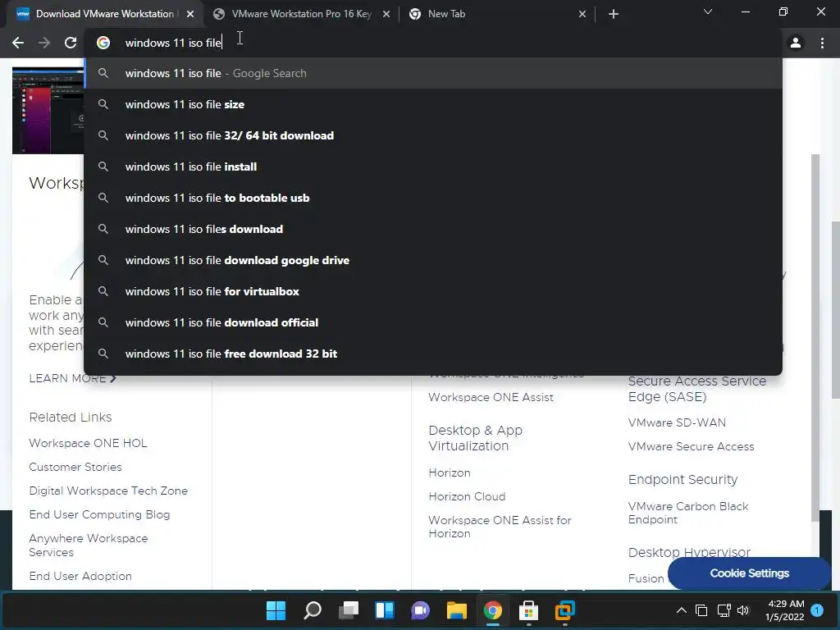Screen dimensions: 840x630
Task: Switch to Download VMware Workstation tab
Action: click(104, 14)
